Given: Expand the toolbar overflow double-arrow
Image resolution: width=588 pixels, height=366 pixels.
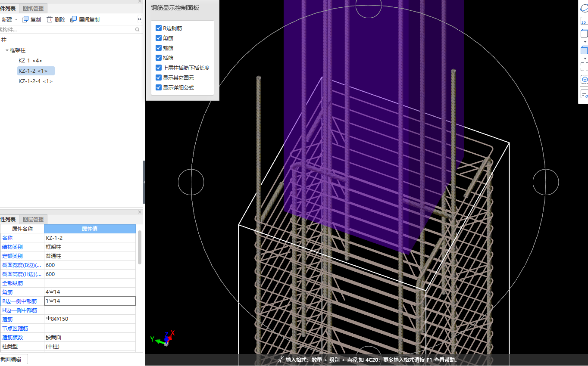Looking at the screenshot, I should (140, 19).
